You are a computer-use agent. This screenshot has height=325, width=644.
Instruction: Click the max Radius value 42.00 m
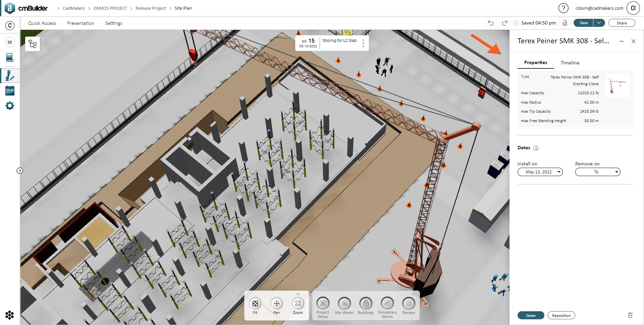(591, 102)
